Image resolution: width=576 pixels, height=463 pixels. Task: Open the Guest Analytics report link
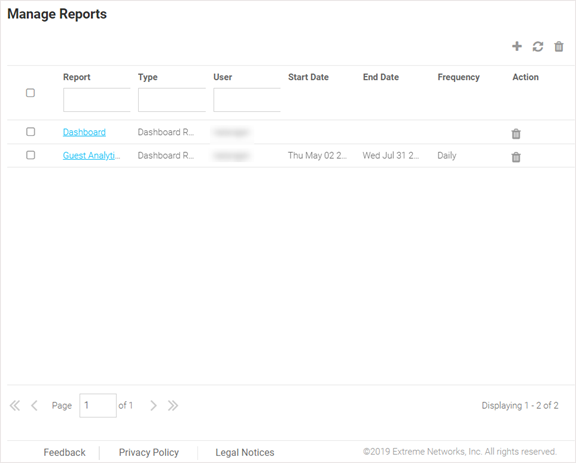pyautogui.click(x=91, y=156)
